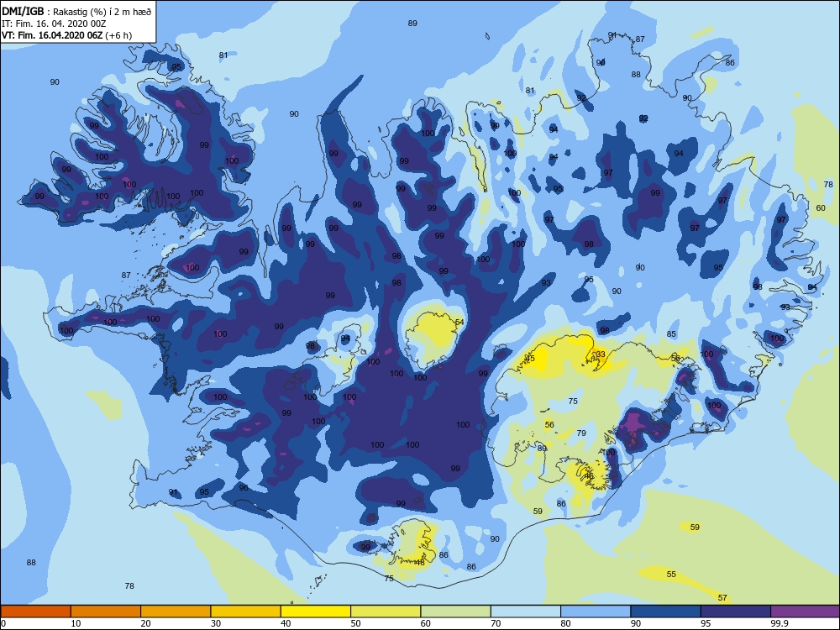
Task: Click the title text 'DMI/IGB : Rakastig (%)'
Action: coord(54,12)
